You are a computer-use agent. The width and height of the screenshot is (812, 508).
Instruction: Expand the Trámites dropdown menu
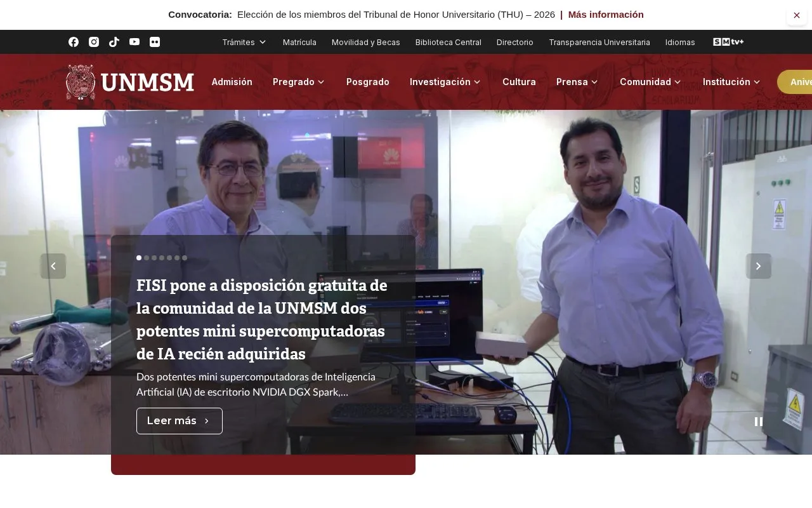click(244, 42)
